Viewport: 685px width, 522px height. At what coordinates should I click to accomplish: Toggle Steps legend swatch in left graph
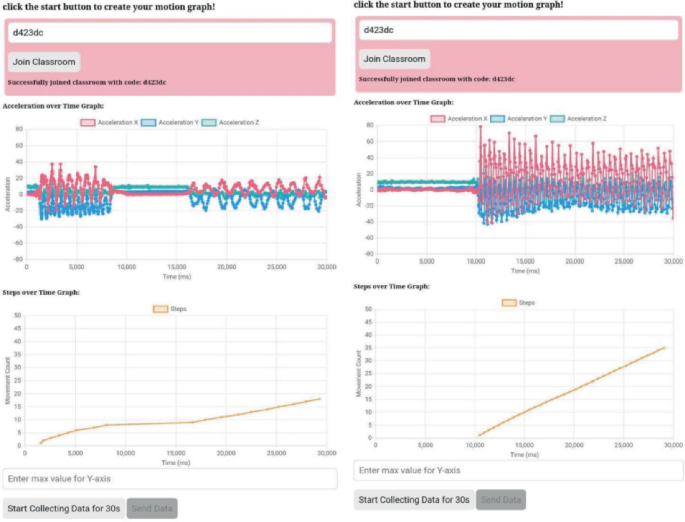coord(160,309)
